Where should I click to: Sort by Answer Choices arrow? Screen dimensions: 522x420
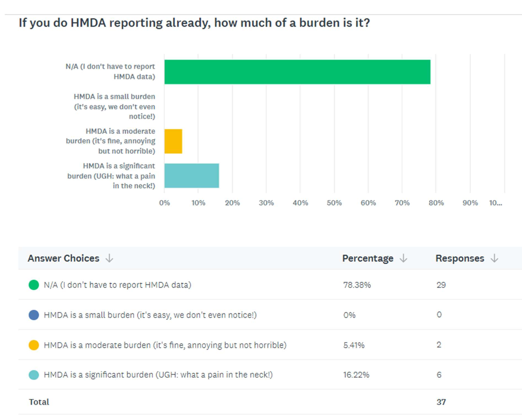tap(109, 258)
